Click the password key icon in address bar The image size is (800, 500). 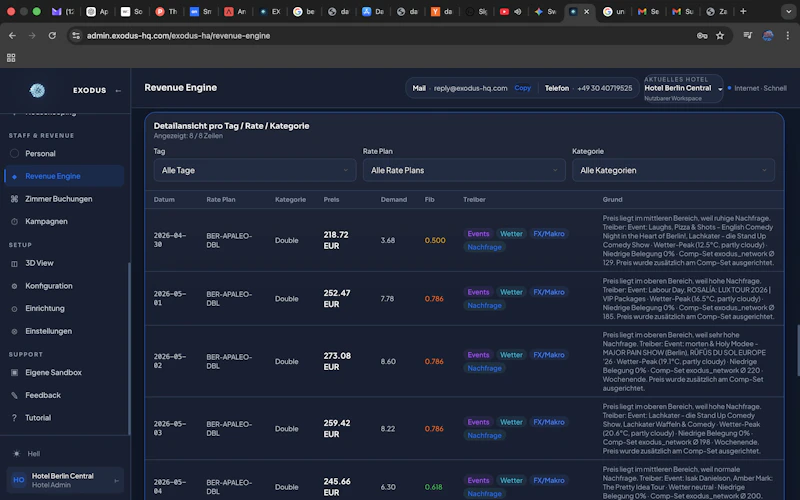pyautogui.click(x=702, y=36)
